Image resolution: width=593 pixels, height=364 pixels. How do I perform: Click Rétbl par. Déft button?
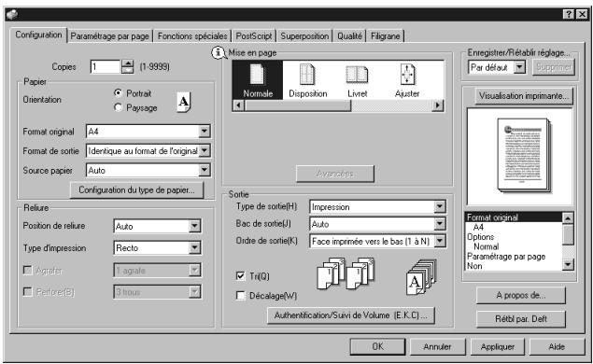[521, 319]
